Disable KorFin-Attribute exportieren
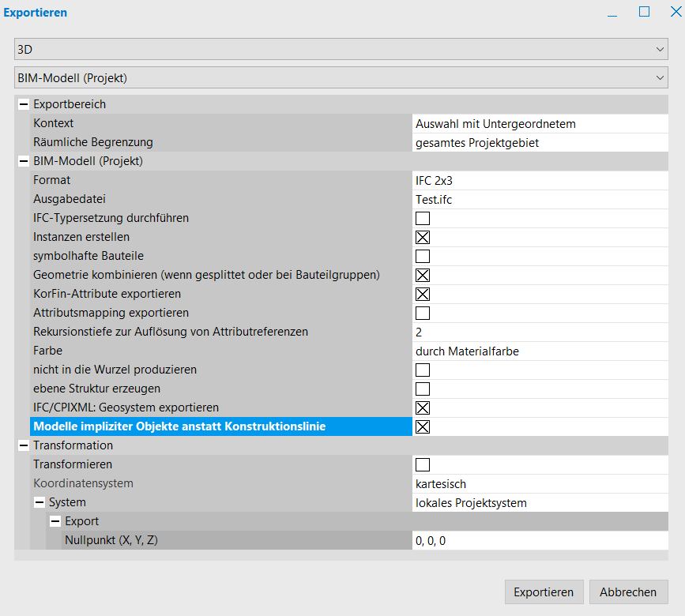The width and height of the screenshot is (685, 616). point(423,294)
